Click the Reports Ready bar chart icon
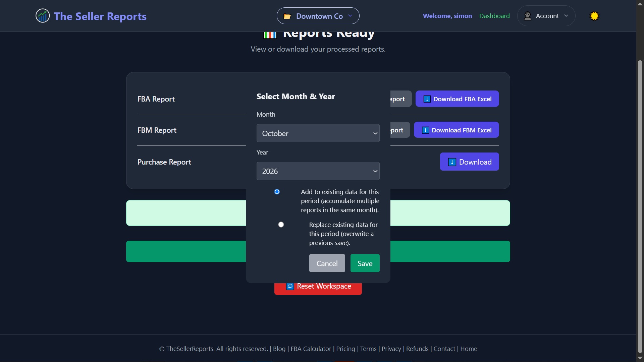Viewport: 644px width, 362px height. tap(270, 35)
